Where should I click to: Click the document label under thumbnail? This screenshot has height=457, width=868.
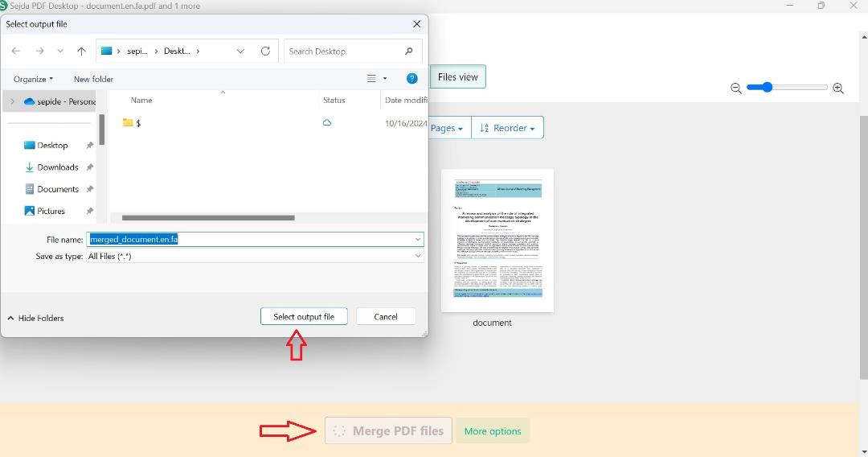point(492,323)
